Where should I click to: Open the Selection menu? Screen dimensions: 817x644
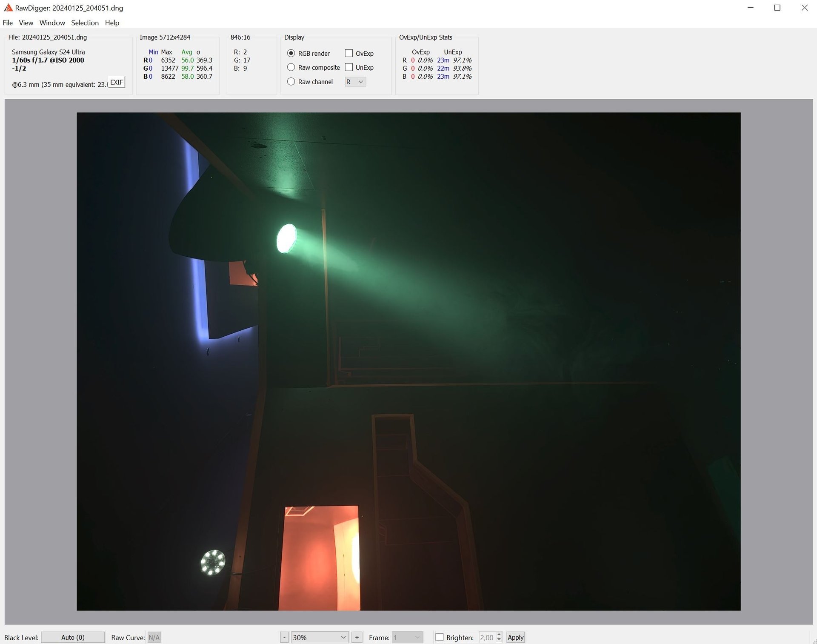click(85, 23)
